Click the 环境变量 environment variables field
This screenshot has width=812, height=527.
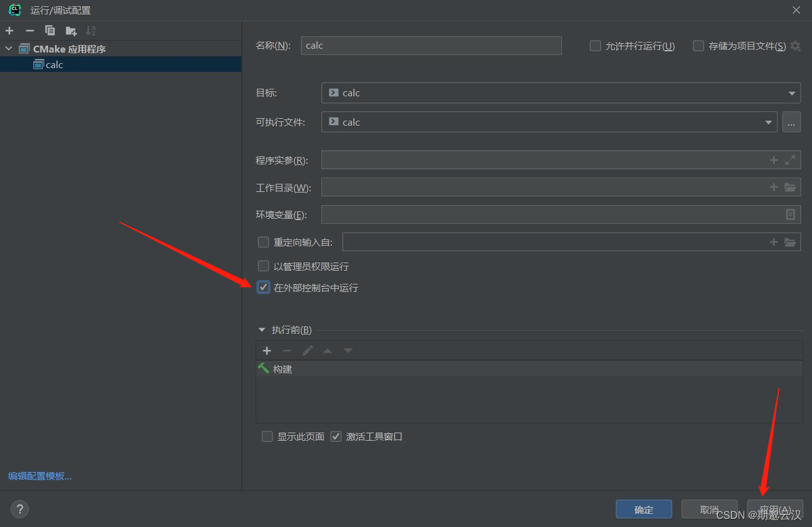(x=561, y=214)
